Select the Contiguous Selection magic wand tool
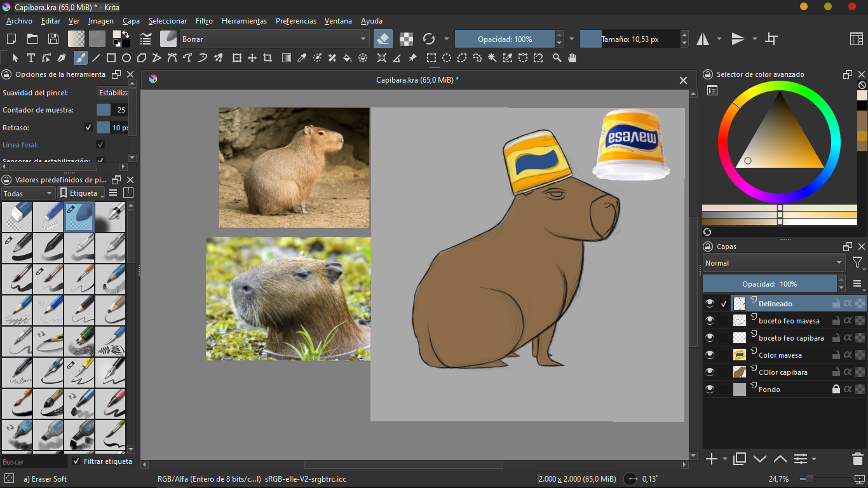 pyautogui.click(x=492, y=58)
